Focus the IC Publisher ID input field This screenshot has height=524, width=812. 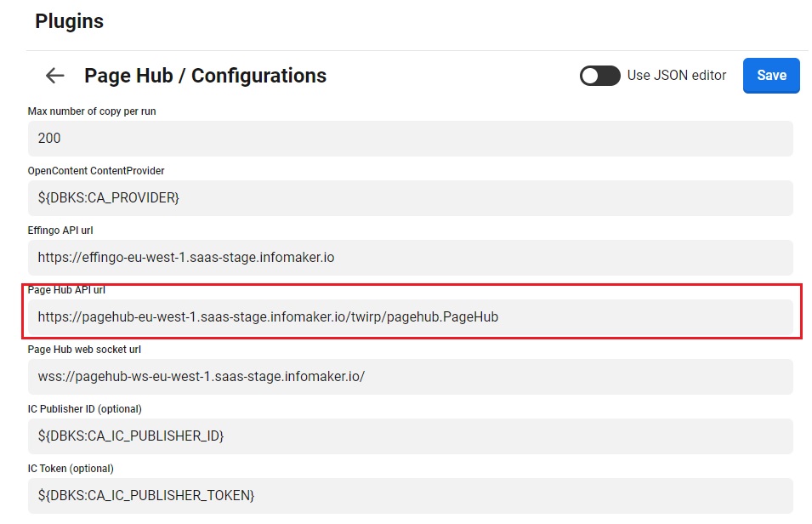(x=410, y=436)
